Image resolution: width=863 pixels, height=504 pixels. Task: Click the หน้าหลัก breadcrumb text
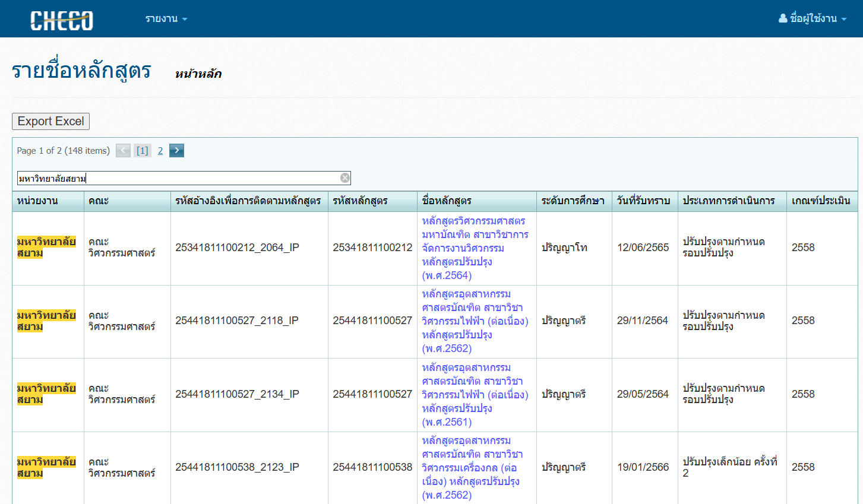coord(198,74)
